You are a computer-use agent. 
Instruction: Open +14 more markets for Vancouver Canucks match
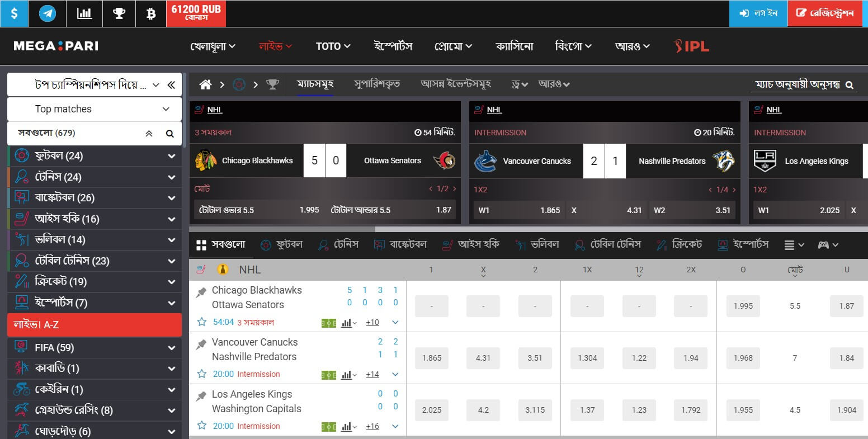[372, 375]
